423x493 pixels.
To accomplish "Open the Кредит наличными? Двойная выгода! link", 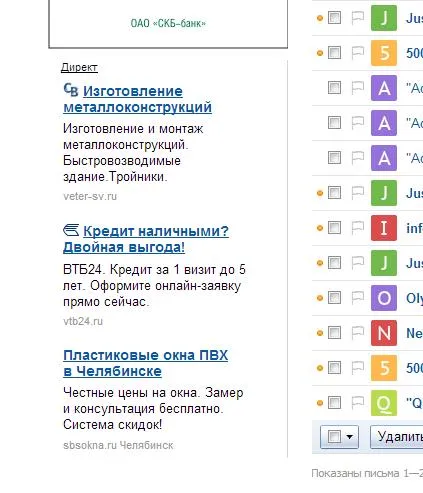I will (x=146, y=239).
